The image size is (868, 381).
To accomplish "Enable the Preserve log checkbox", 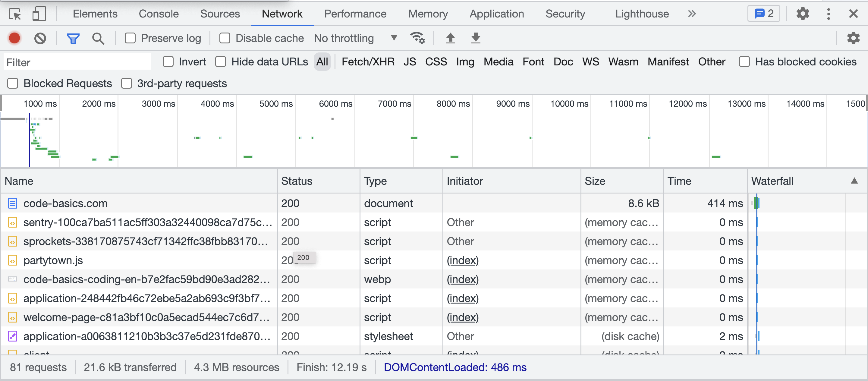I will click(x=130, y=38).
